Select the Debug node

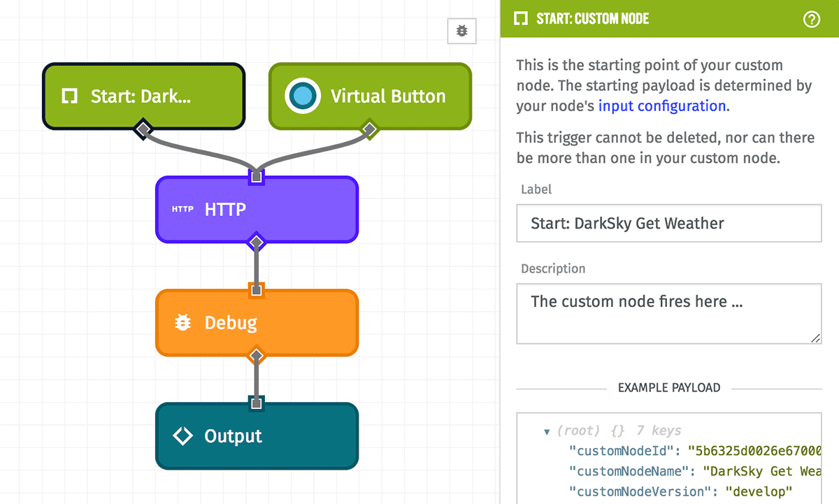tap(257, 323)
